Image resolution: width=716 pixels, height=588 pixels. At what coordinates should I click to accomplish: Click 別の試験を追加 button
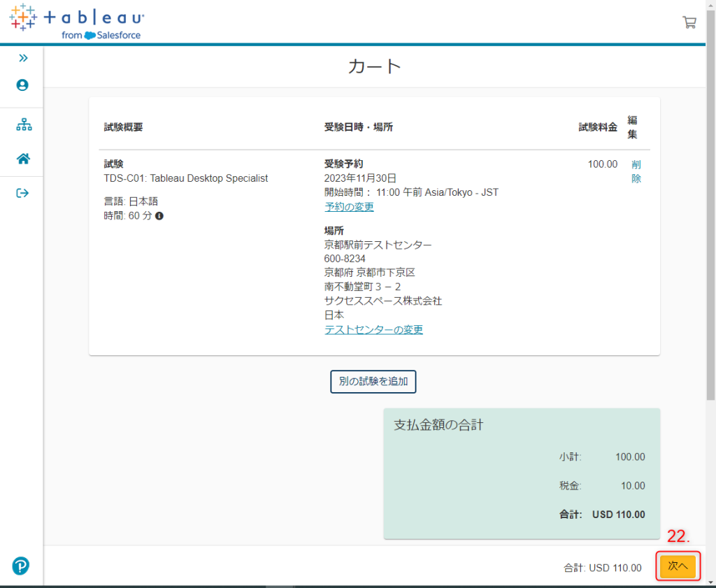[373, 381]
